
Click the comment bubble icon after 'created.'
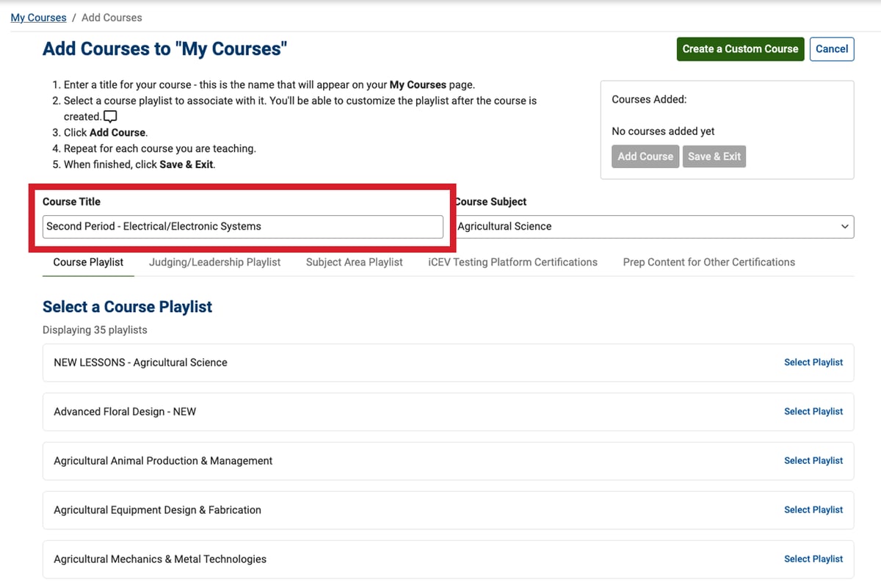pos(110,117)
